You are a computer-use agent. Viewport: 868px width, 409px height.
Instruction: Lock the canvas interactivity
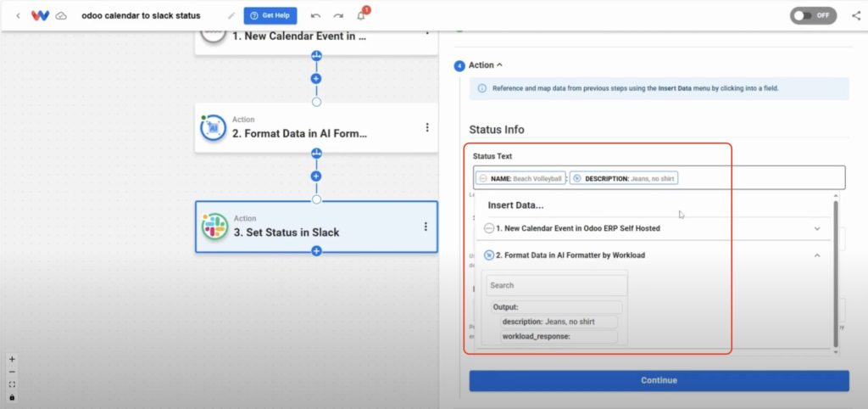coord(12,397)
